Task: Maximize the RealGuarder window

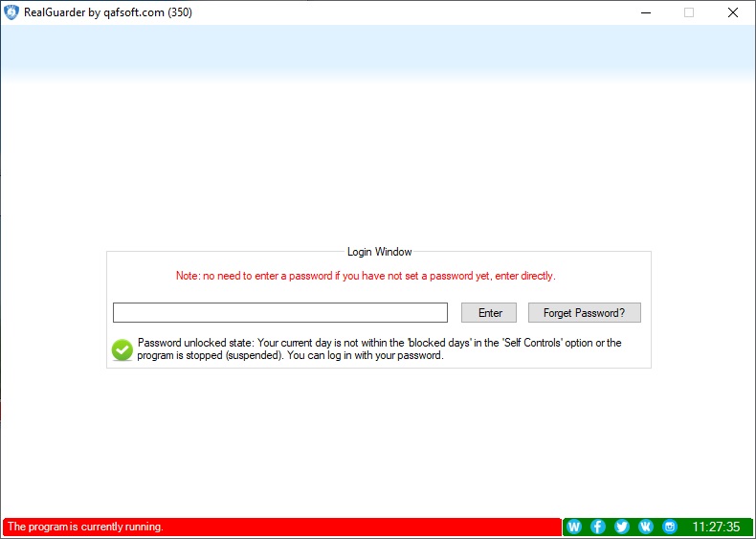Action: pos(689,12)
